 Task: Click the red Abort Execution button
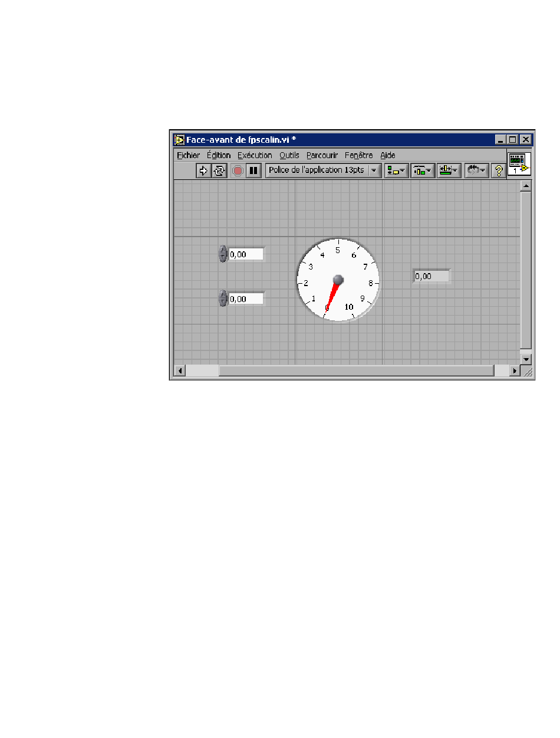pos(238,170)
